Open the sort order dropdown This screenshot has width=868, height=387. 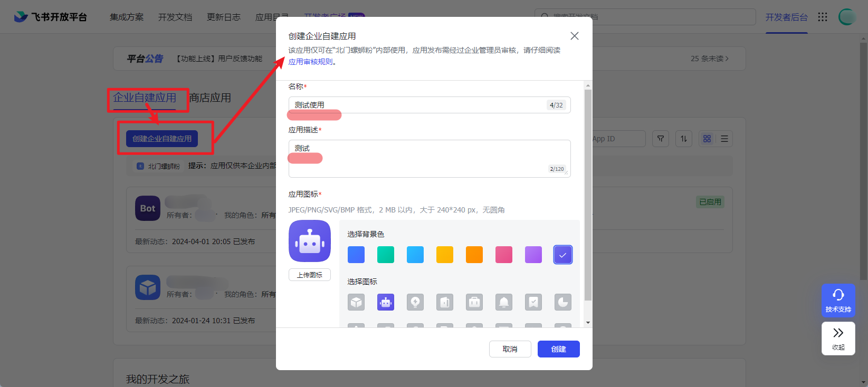[684, 139]
